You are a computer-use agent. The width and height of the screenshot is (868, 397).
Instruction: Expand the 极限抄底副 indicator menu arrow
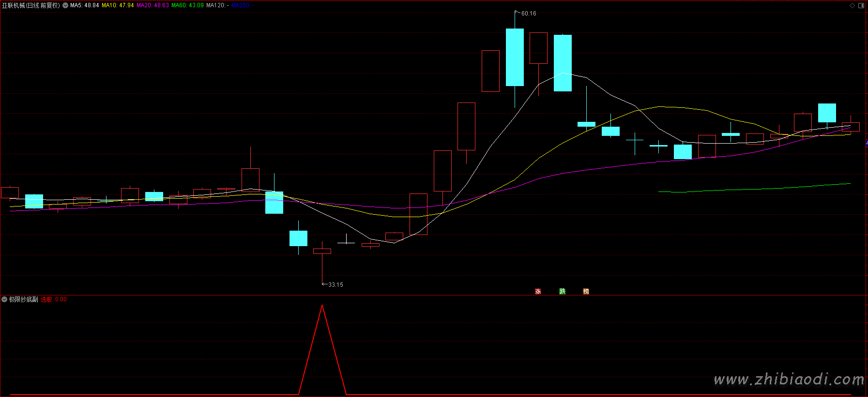(4, 299)
